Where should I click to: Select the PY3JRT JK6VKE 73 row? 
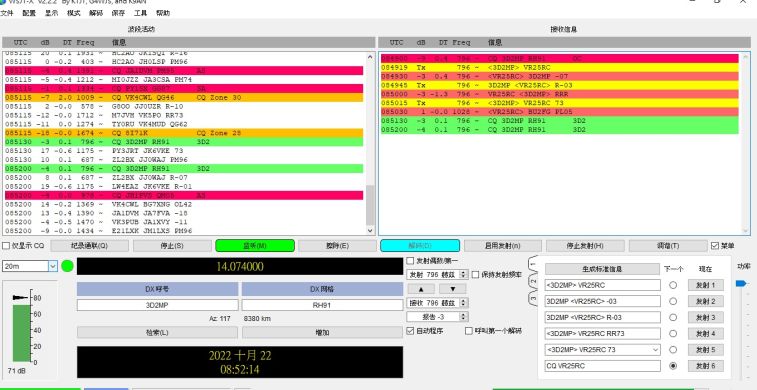click(x=184, y=151)
